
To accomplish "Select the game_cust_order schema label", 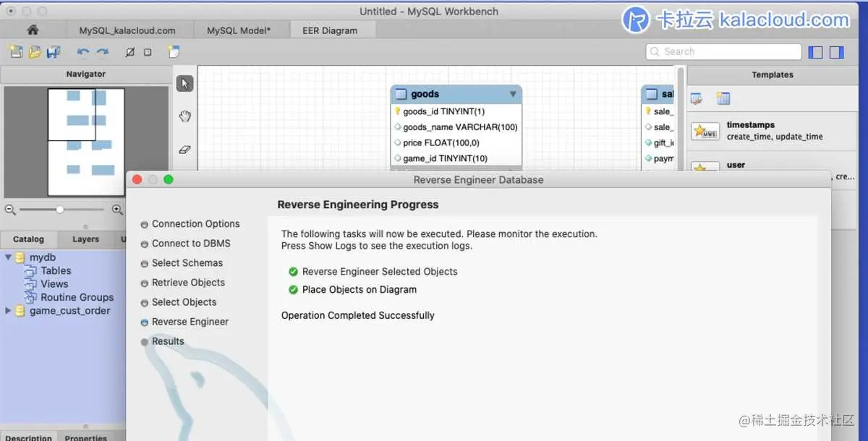I will (69, 311).
